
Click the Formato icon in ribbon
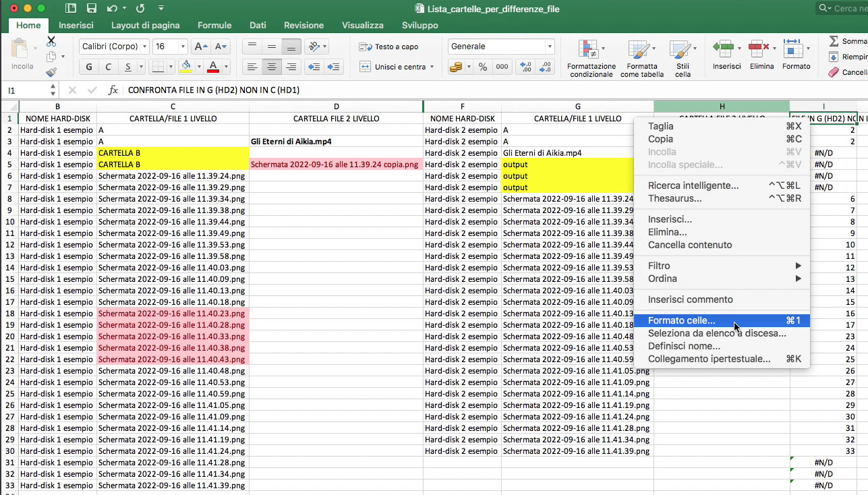tap(794, 49)
